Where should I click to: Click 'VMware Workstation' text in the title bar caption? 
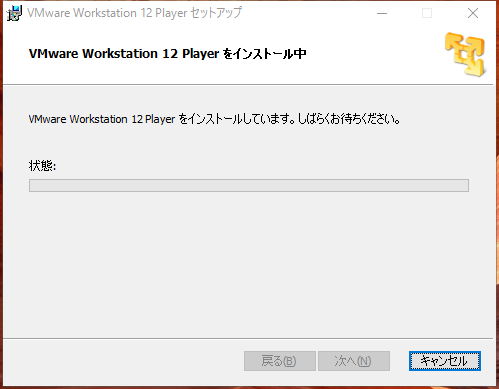(x=82, y=13)
